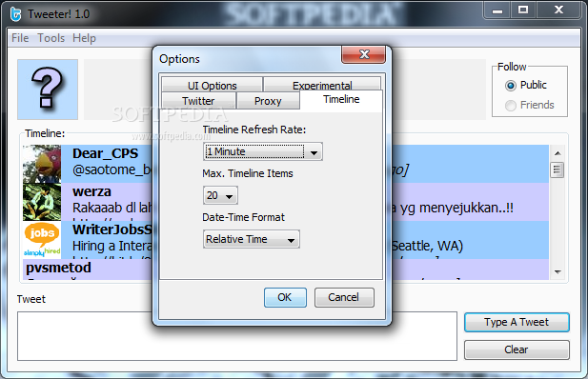Open WriterJobs simplyhired jobs avatar
Image resolution: width=588 pixels, height=379 pixels.
(x=42, y=240)
